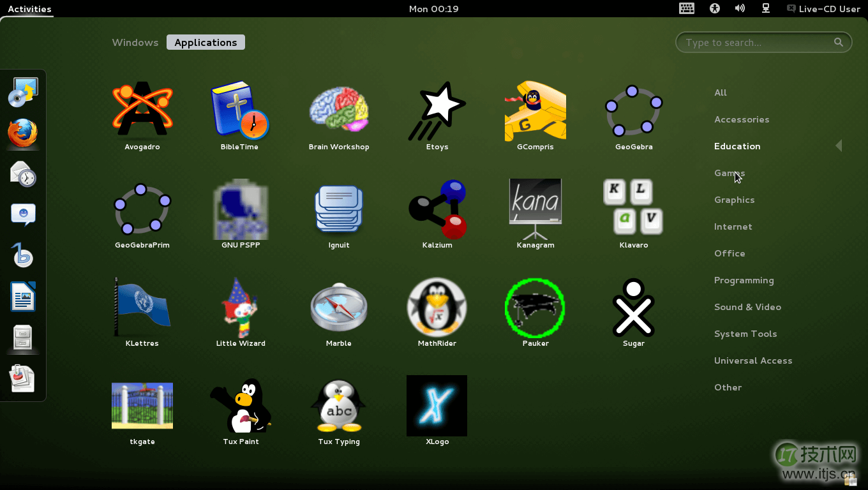This screenshot has height=490, width=868.
Task: Launch tkgate
Action: pyautogui.click(x=142, y=410)
